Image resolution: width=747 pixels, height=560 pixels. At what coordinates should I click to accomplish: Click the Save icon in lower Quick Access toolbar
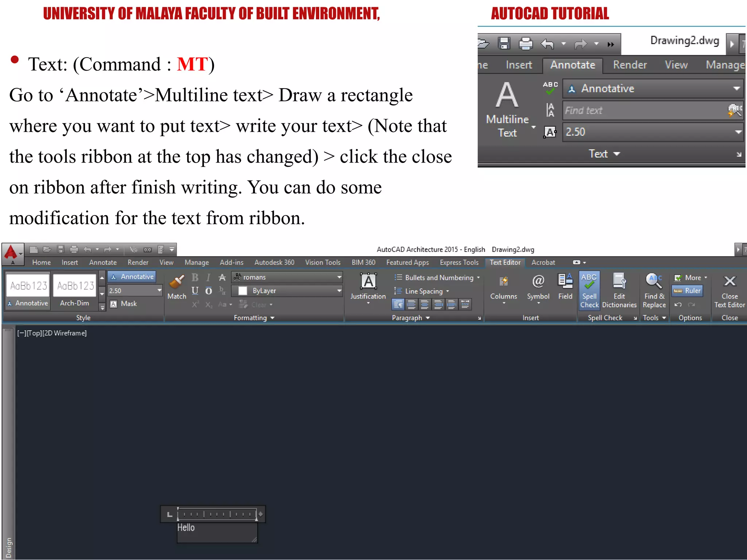pos(61,249)
